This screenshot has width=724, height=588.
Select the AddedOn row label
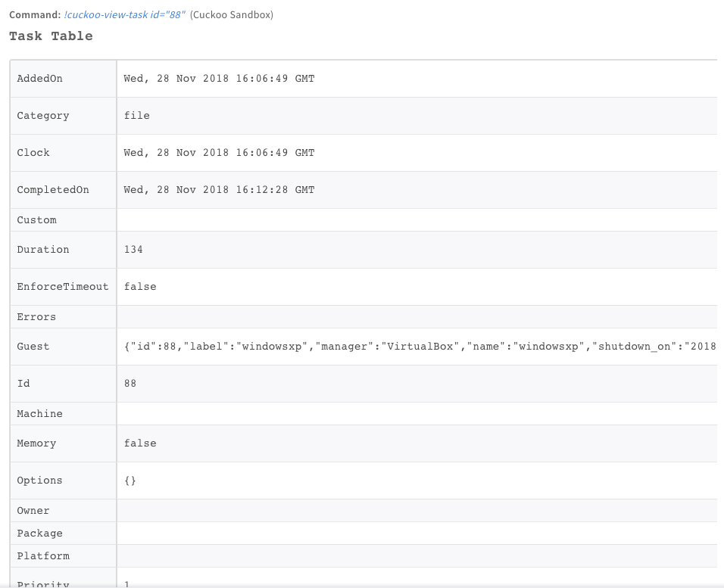tap(40, 79)
